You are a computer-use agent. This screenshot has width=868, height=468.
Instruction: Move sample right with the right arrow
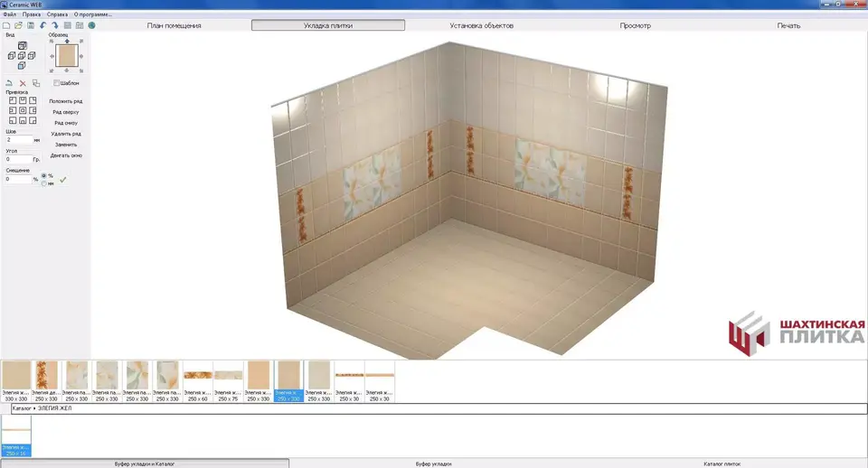click(x=82, y=56)
